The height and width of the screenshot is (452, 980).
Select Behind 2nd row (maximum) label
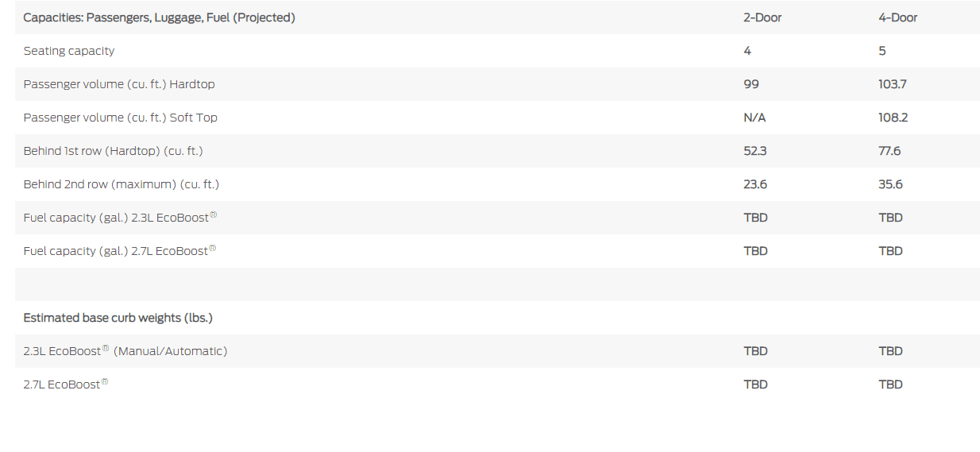[121, 184]
